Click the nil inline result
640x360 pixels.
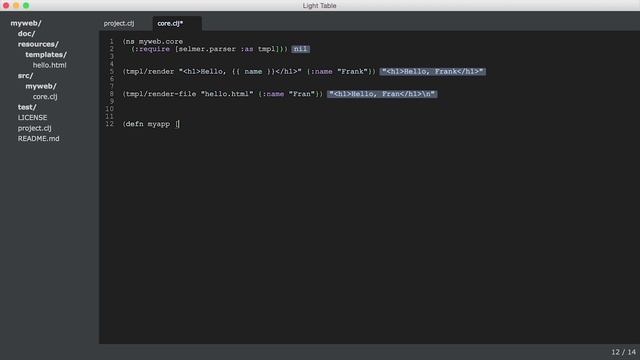(x=300, y=49)
